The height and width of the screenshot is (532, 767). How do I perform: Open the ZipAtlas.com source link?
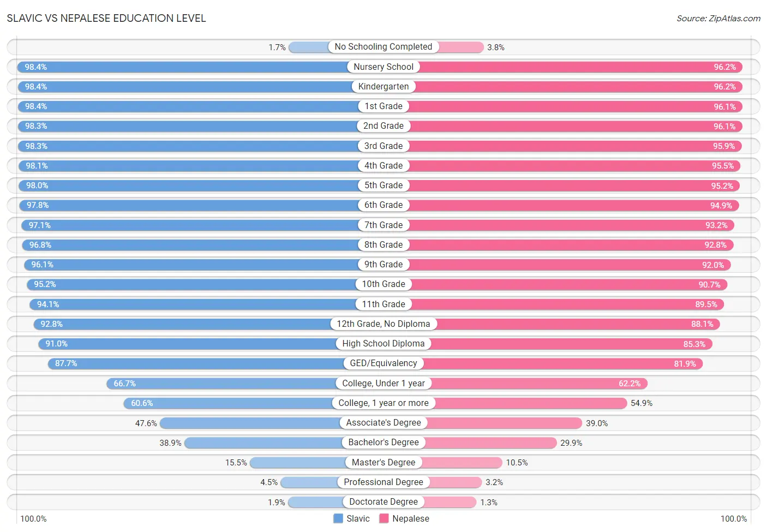[718, 19]
